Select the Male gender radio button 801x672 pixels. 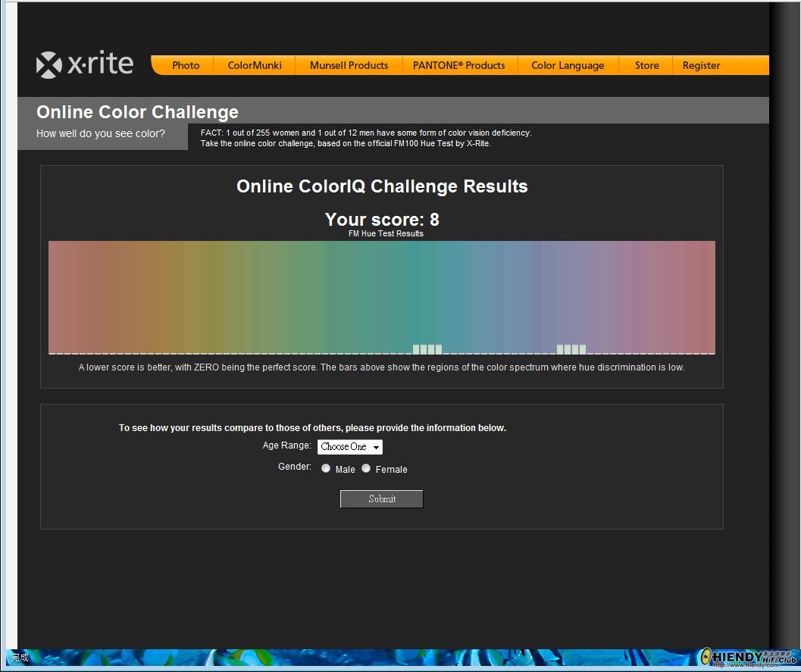tap(325, 468)
